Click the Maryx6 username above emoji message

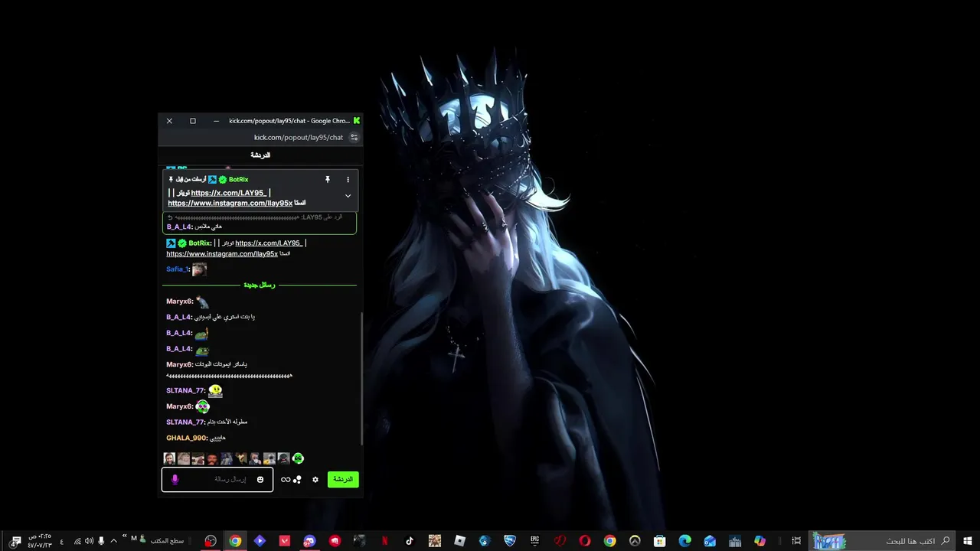click(179, 302)
